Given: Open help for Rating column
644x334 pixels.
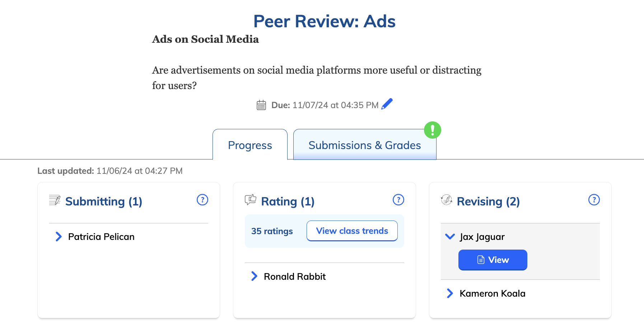Looking at the screenshot, I should [398, 200].
